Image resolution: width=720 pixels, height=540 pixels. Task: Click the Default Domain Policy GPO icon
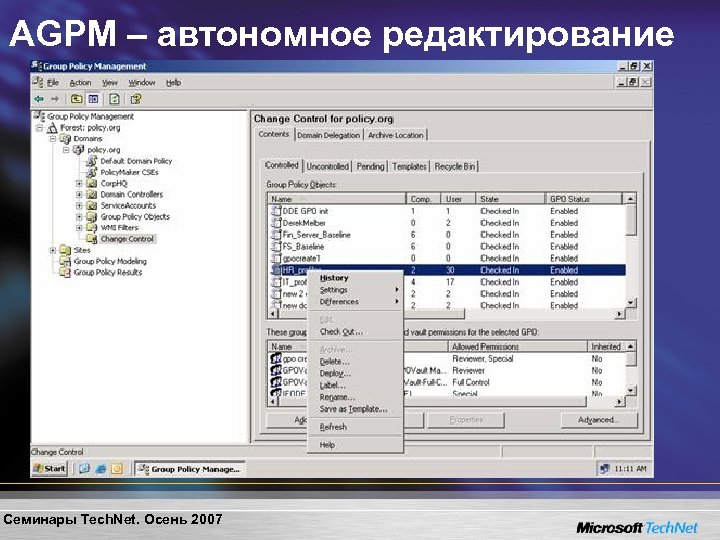coord(92,161)
